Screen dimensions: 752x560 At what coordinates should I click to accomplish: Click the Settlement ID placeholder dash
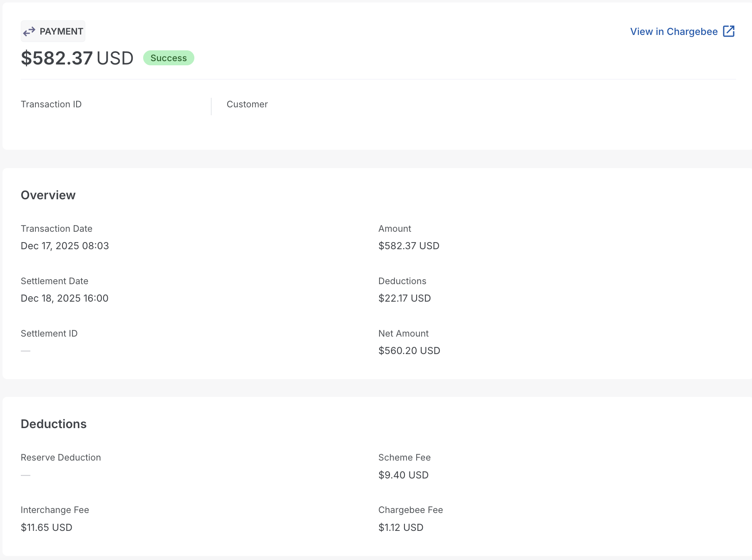click(x=25, y=350)
